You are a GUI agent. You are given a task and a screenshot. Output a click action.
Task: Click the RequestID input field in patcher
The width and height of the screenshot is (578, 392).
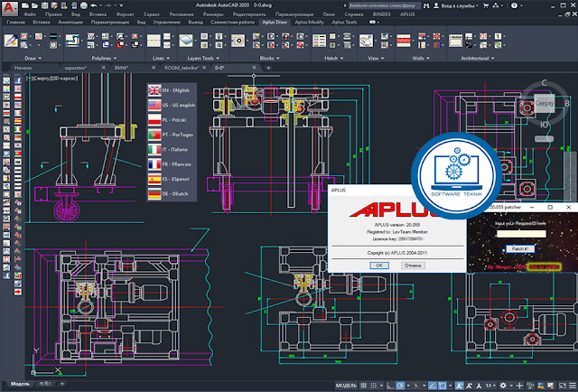[521, 234]
